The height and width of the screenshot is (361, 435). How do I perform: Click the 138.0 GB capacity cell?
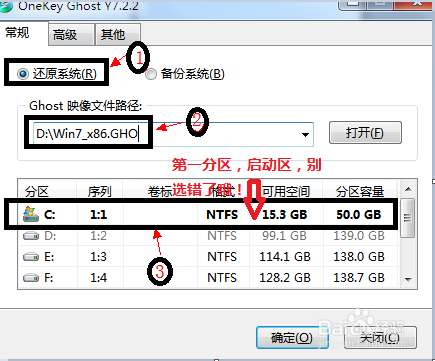coord(359,257)
